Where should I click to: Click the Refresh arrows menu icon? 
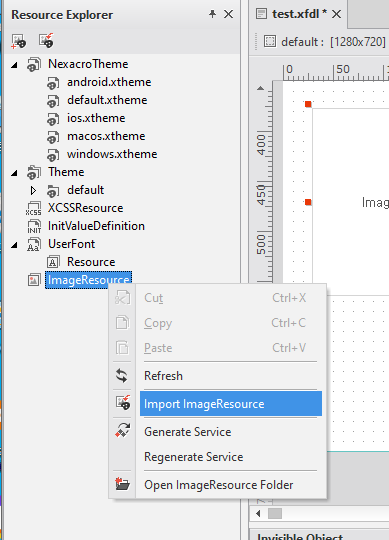tap(122, 376)
